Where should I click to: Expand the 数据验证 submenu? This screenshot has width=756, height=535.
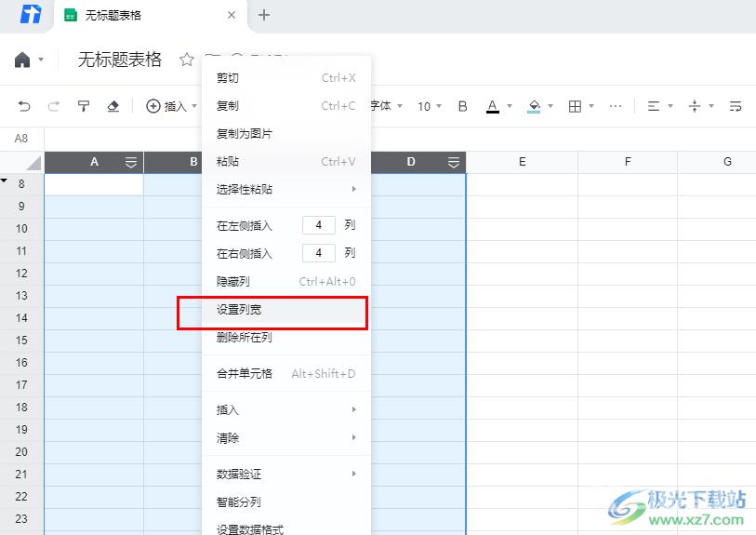(286, 475)
